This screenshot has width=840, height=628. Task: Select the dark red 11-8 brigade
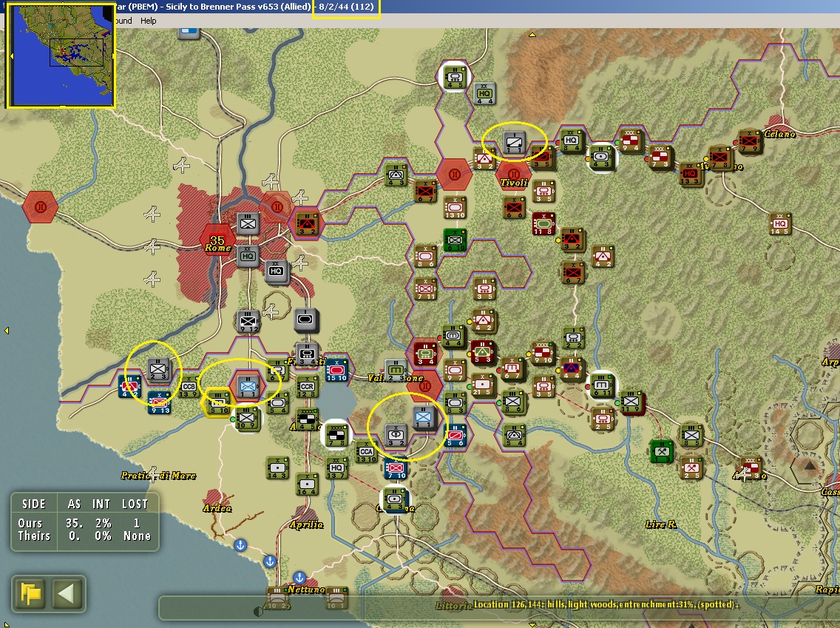[543, 224]
